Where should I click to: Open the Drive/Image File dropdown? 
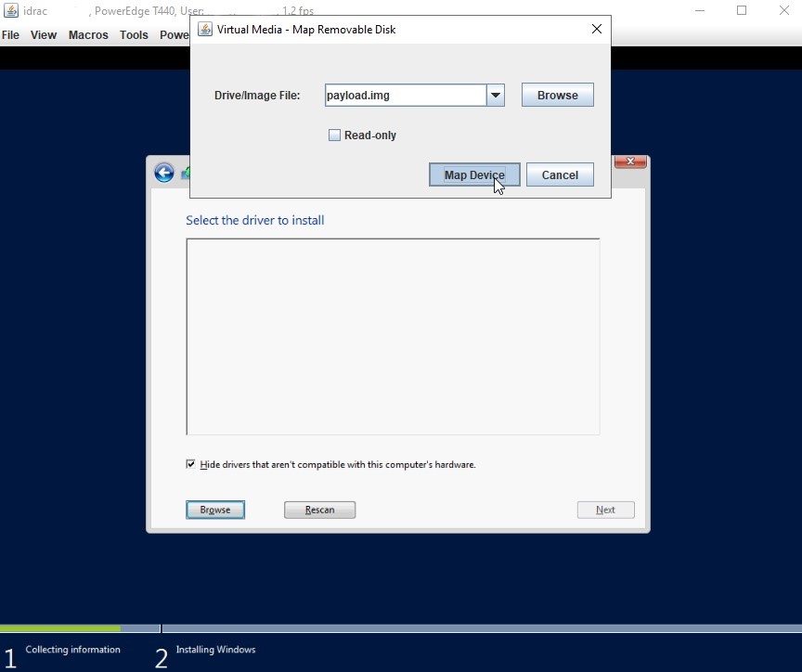pos(495,95)
